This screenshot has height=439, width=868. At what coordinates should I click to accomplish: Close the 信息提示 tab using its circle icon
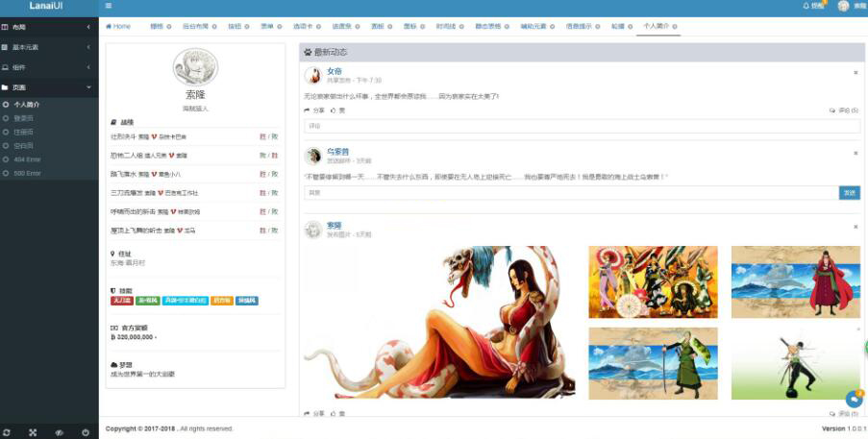coord(598,27)
